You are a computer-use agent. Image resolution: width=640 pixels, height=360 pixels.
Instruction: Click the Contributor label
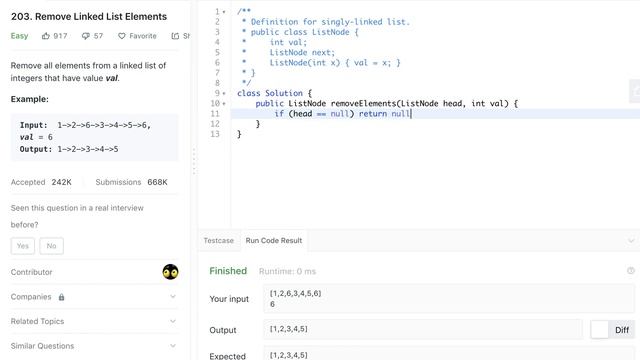31,272
